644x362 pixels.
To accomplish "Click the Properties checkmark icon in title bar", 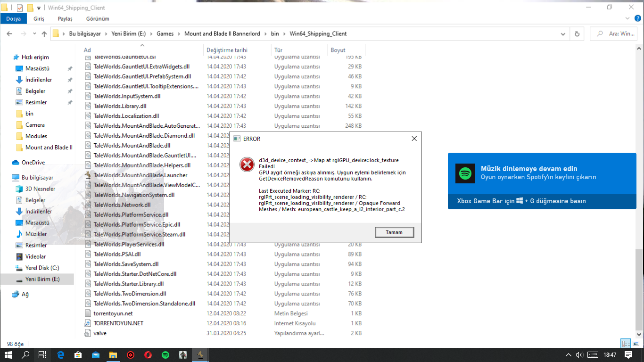I will [x=20, y=8].
